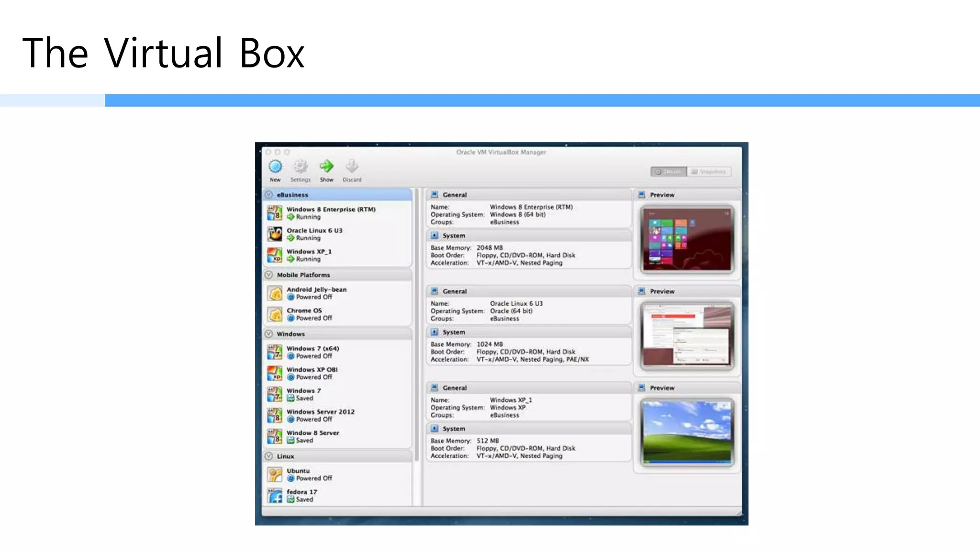Collapse the eBusiness group
Screen dimensions: 980x551
coord(269,195)
